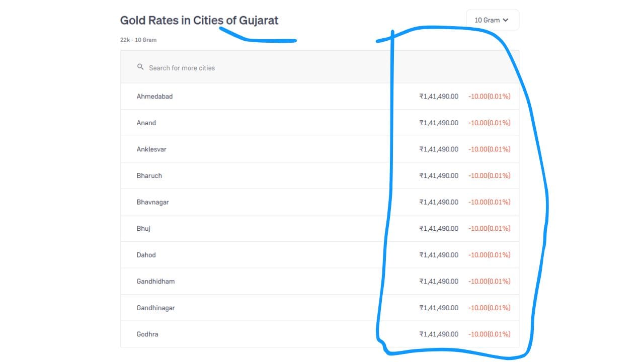Click Bhuj's ₹1,41,490.00 price value

pos(439,228)
